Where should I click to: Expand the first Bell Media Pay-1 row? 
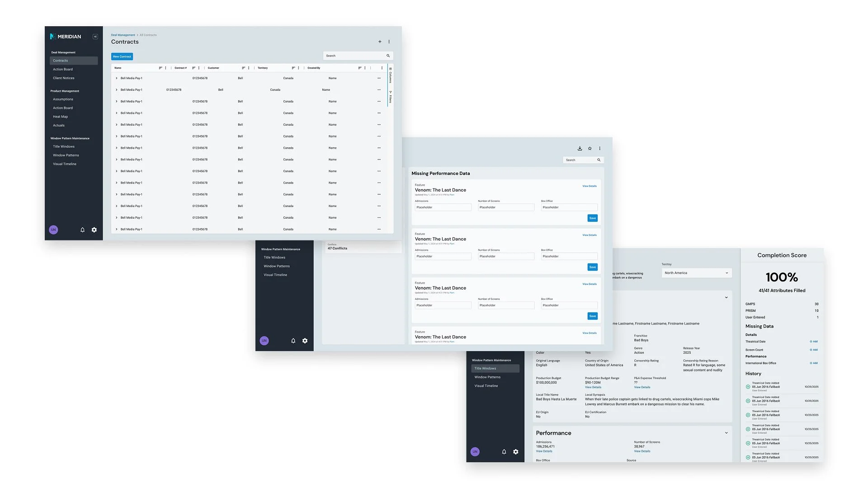click(116, 78)
